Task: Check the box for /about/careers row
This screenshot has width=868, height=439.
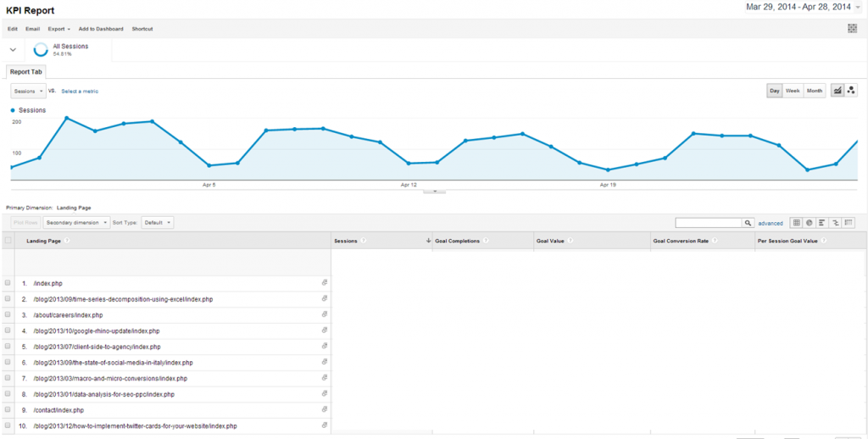Action: 8,314
